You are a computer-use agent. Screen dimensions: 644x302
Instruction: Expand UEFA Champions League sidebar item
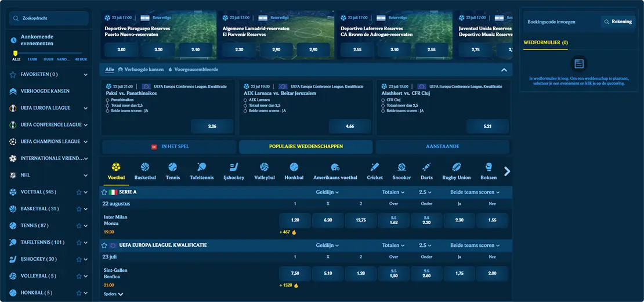click(85, 142)
